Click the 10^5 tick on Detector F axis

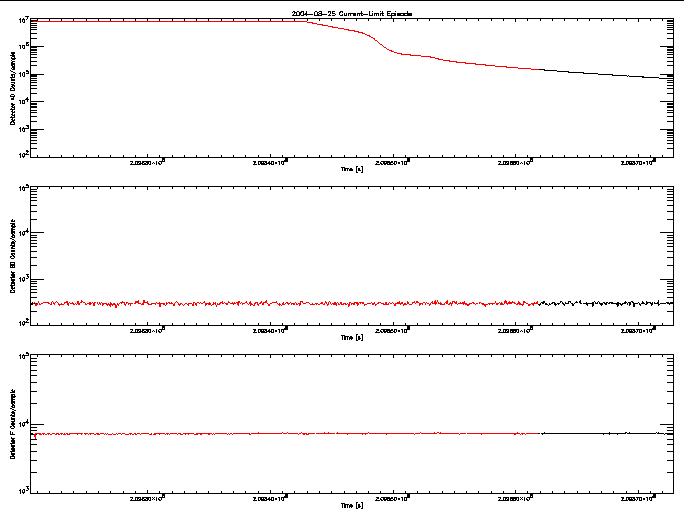click(x=24, y=357)
